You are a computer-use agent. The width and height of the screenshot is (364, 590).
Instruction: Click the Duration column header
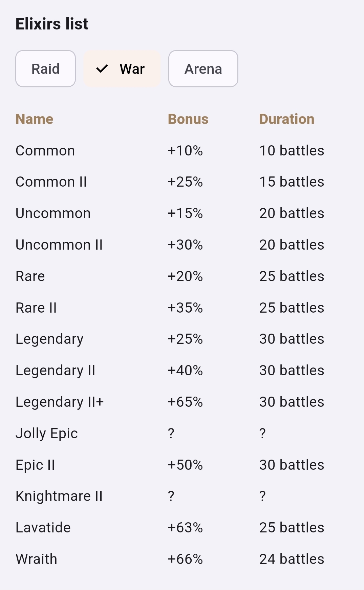(x=286, y=119)
